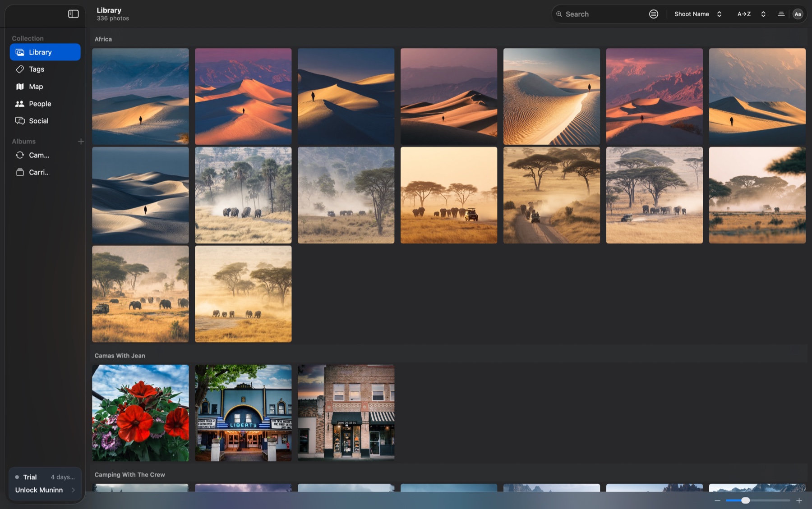The height and width of the screenshot is (509, 812).
Task: Click the stacked-lines layout icon
Action: coord(781,14)
